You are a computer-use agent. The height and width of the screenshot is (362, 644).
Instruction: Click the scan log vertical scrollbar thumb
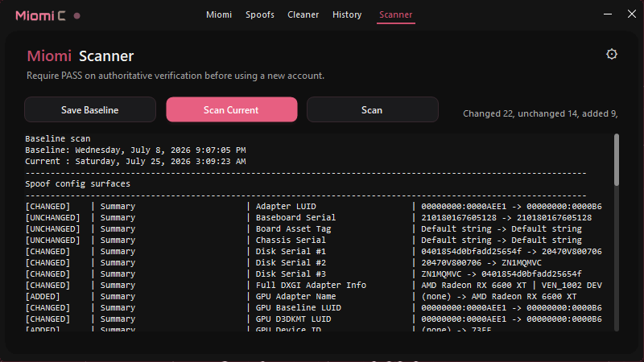pos(617,159)
